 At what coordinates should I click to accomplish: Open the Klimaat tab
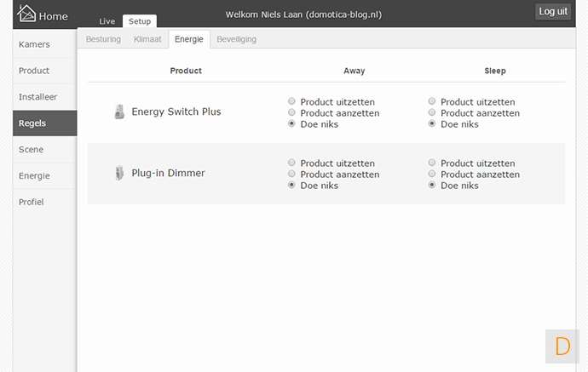click(x=147, y=39)
